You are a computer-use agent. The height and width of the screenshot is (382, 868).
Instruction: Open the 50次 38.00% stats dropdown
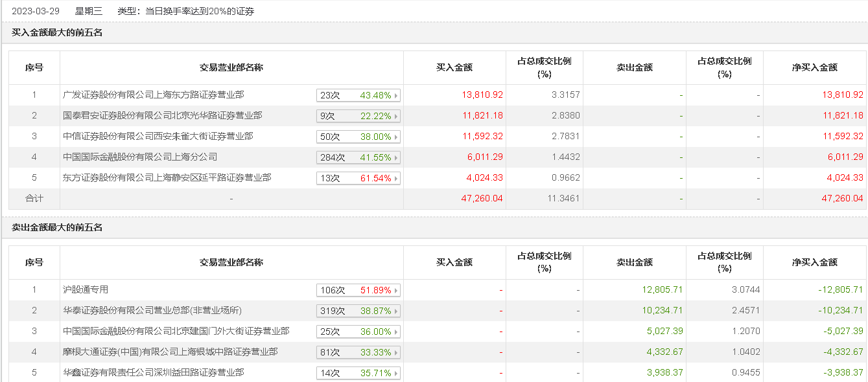tap(358, 137)
